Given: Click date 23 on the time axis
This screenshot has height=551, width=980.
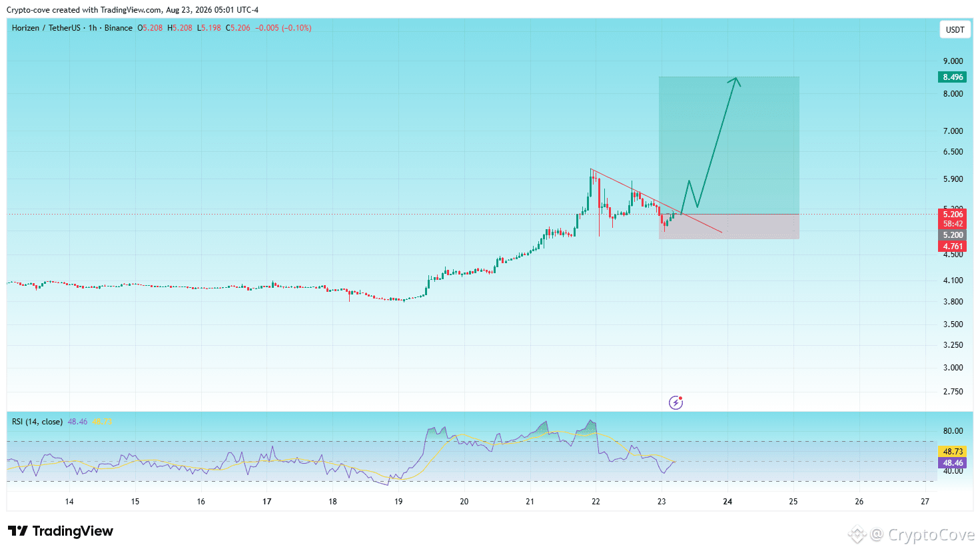Looking at the screenshot, I should [x=662, y=502].
